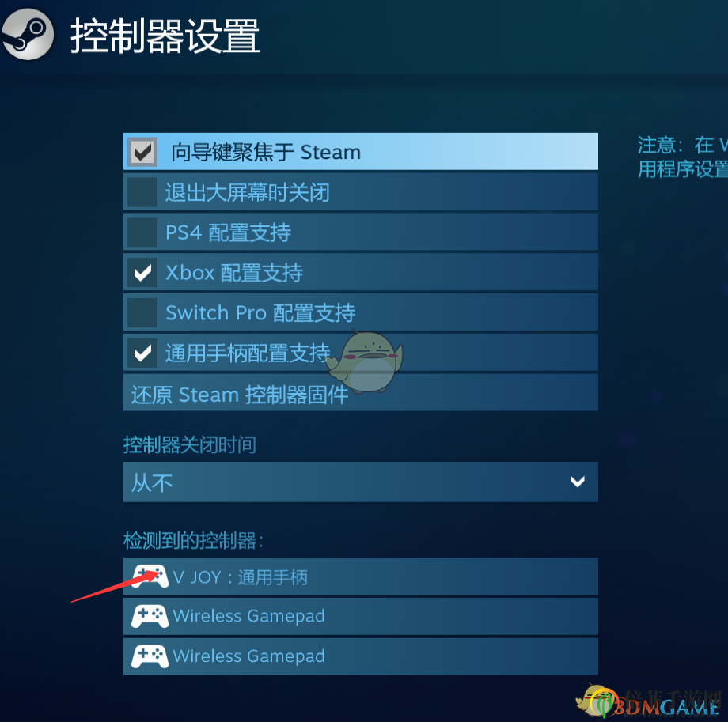Click the last Wireless Gamepad's controller icon

(150, 656)
